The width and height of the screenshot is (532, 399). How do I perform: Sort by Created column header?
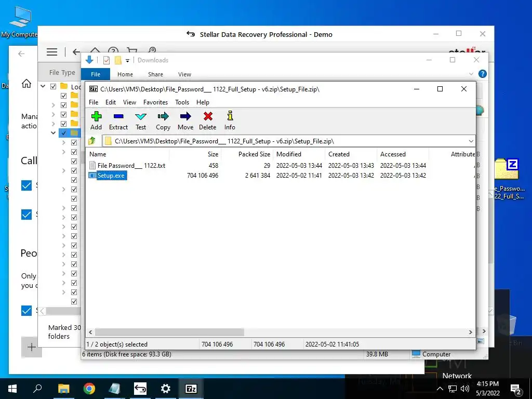[x=351, y=154]
